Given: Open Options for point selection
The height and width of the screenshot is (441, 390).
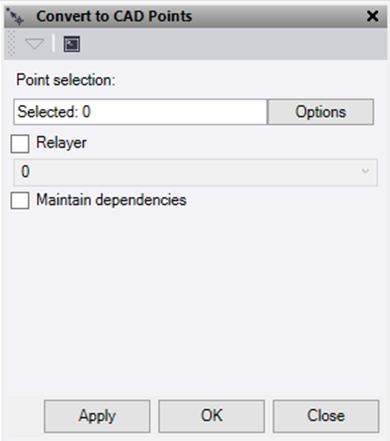Looking at the screenshot, I should [x=321, y=112].
